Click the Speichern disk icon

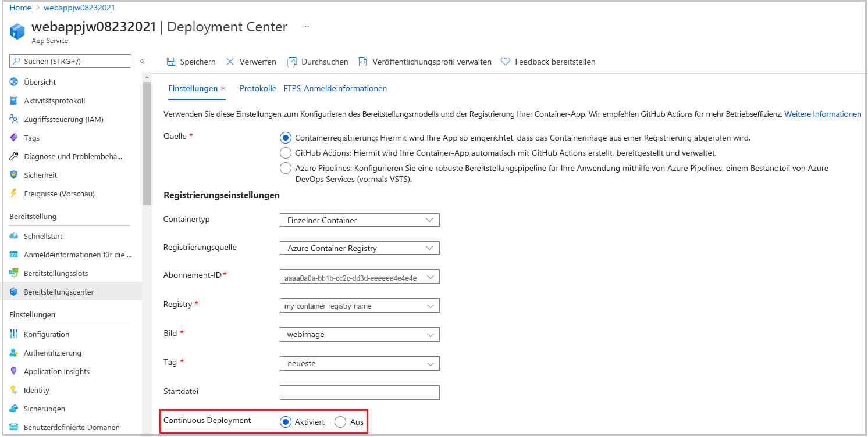(171, 62)
